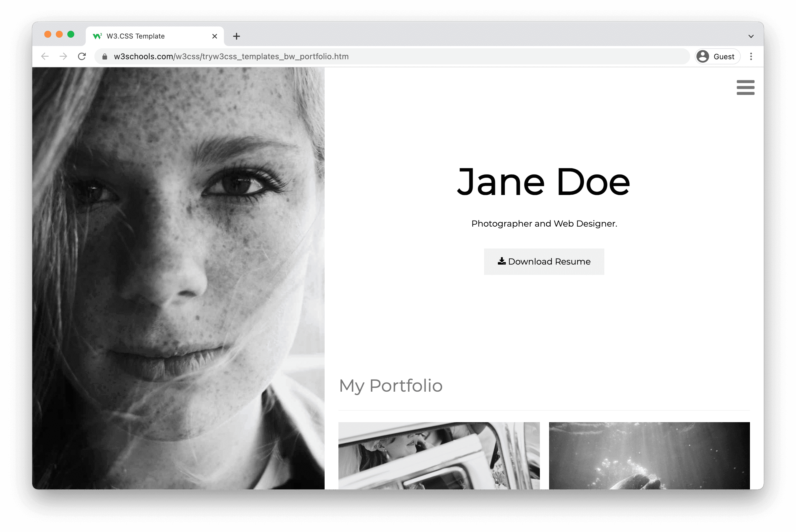Click the open new tab plus button
Image resolution: width=796 pixels, height=532 pixels.
(236, 36)
